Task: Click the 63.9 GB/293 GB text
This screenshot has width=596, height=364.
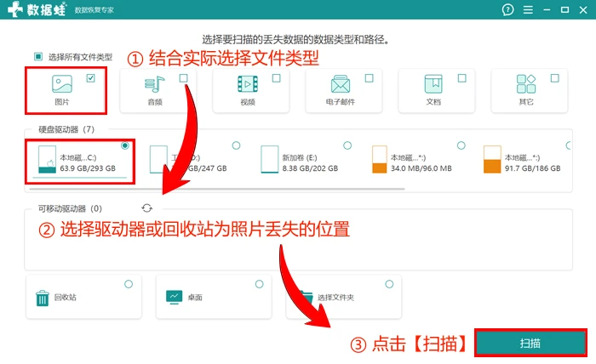Action: tap(88, 168)
